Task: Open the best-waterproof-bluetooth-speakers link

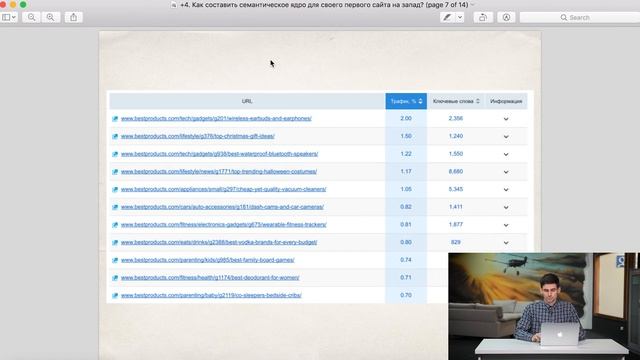Action: tap(219, 154)
